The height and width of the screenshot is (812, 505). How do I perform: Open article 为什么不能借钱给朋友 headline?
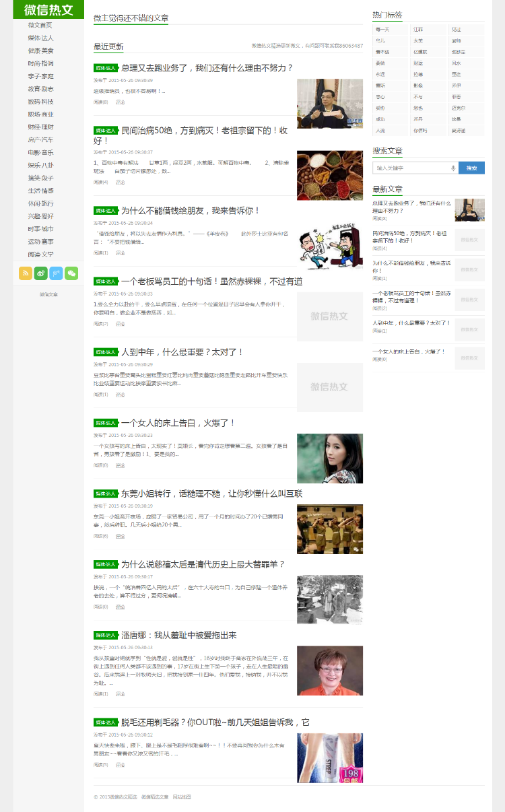pyautogui.click(x=191, y=211)
